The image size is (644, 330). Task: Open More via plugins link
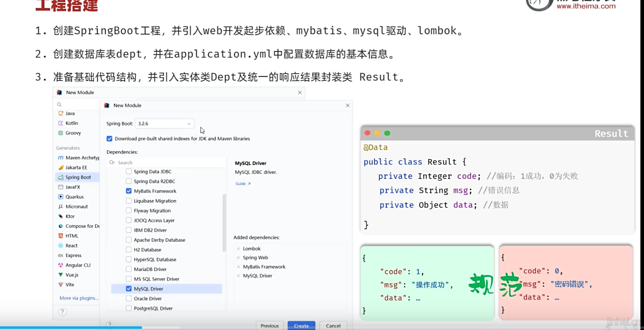79,298
